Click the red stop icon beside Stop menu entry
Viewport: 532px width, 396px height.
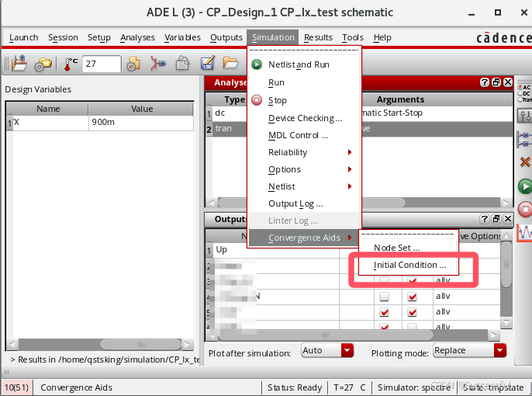257,100
